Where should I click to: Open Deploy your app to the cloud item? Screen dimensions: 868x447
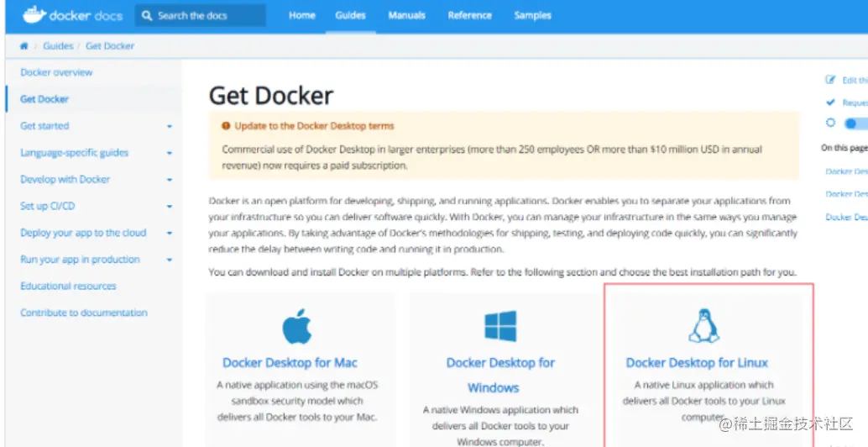point(83,233)
